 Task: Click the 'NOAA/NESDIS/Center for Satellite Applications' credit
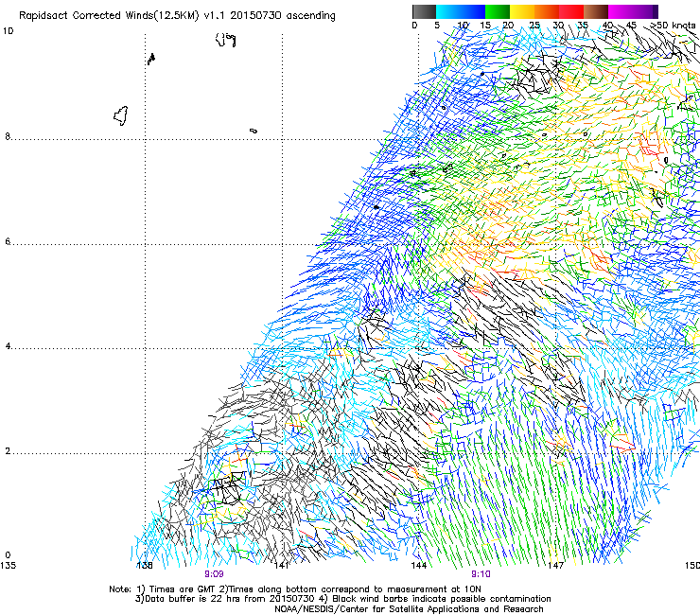coord(409,609)
